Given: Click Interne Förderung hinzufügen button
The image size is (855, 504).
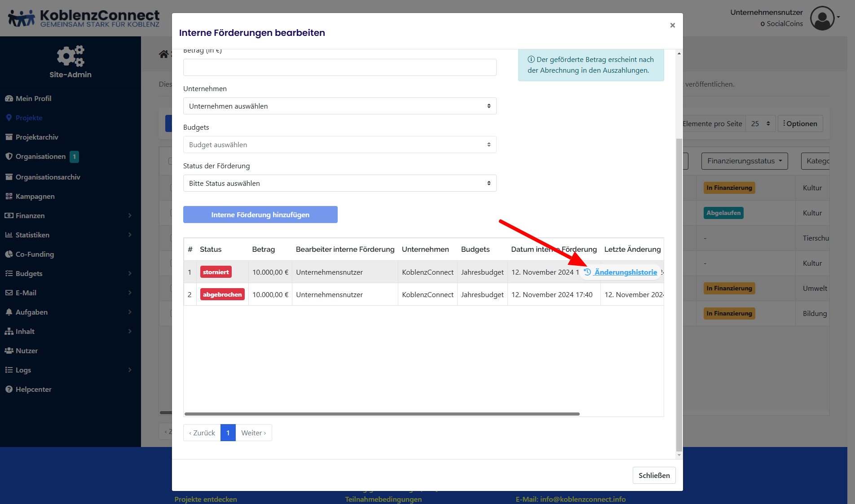Looking at the screenshot, I should (x=260, y=215).
